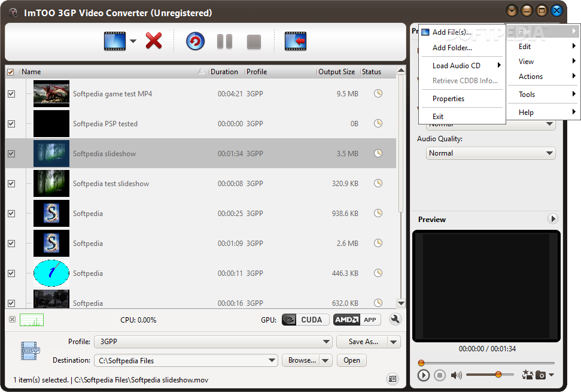Play preview with the play button
Viewport: 581px width, 392px height.
424,375
